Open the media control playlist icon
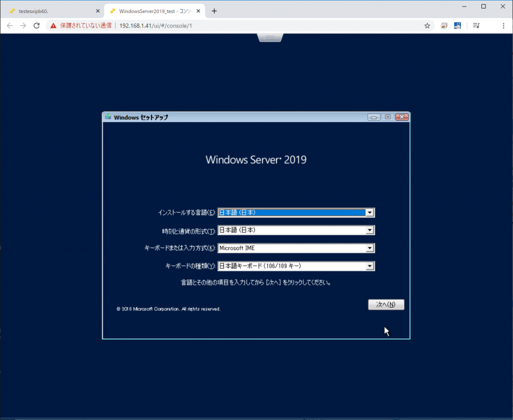The width and height of the screenshot is (513, 420). [x=476, y=26]
